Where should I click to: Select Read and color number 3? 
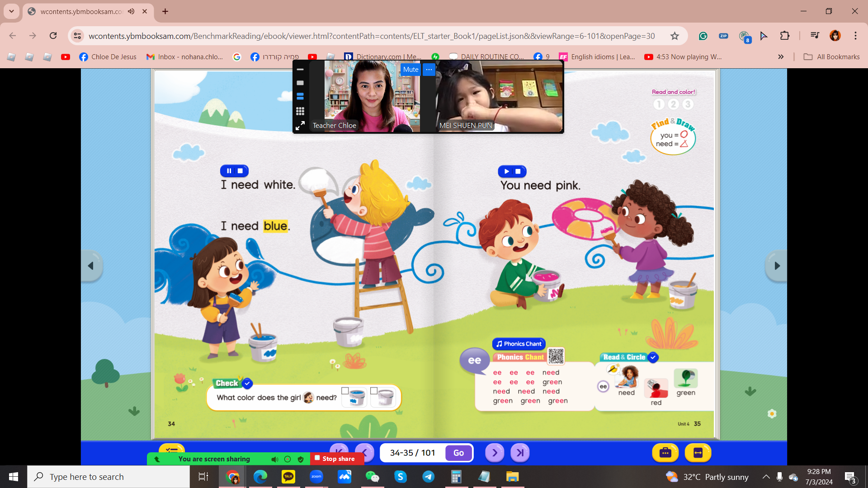pyautogui.click(x=688, y=104)
